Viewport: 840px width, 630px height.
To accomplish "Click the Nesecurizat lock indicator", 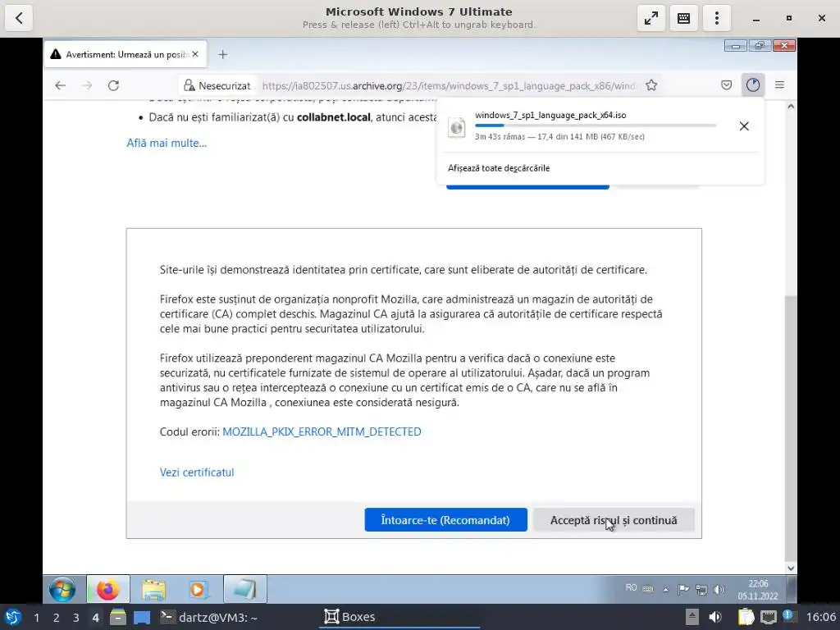I will [x=217, y=85].
